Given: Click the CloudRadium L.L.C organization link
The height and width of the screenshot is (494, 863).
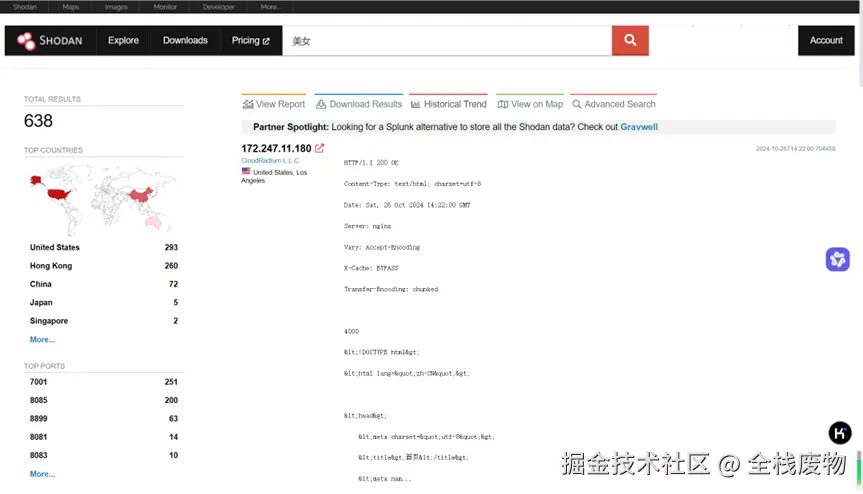Looking at the screenshot, I should (x=270, y=161).
